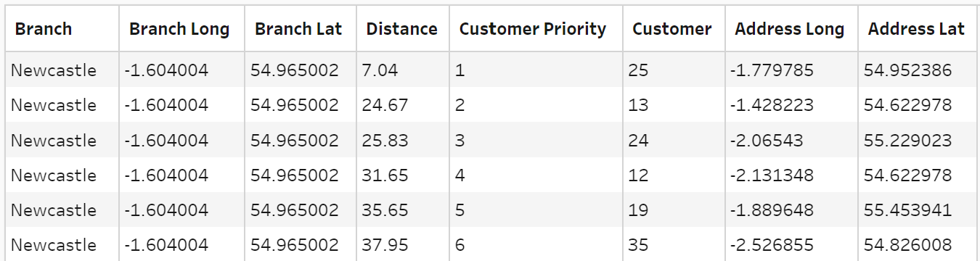The height and width of the screenshot is (261, 980).
Task: Select the Address Long column header
Action: tap(790, 29)
